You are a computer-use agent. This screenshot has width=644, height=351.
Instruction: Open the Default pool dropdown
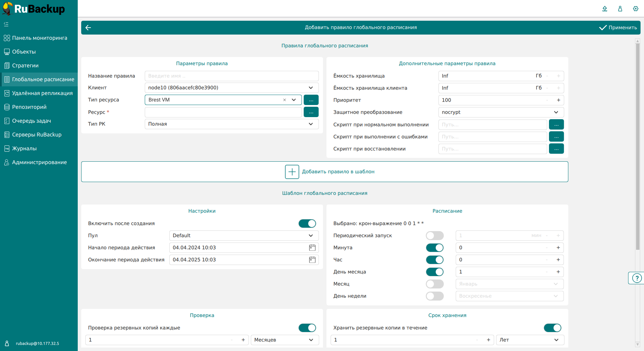[311, 236]
